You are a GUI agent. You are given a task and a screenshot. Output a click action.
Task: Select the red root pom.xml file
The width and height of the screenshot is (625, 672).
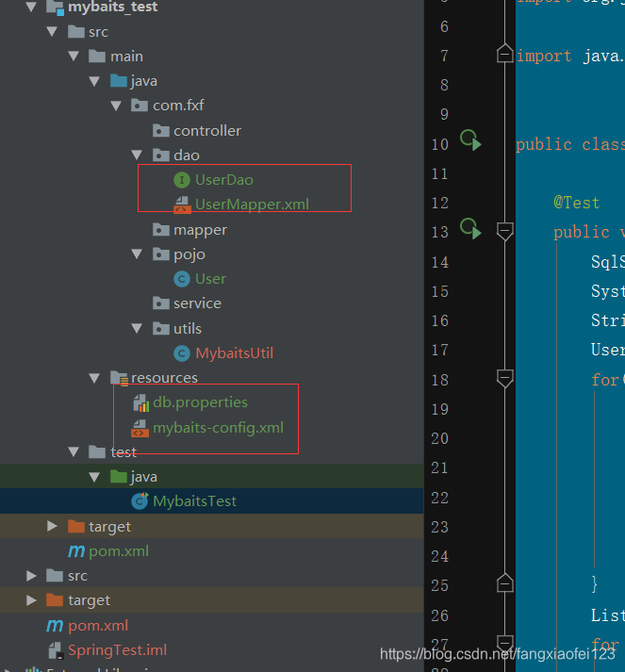tap(98, 626)
